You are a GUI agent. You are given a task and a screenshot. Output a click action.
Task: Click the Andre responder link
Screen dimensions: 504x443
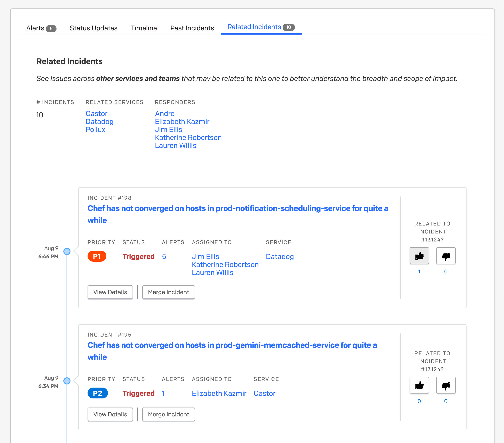point(164,114)
